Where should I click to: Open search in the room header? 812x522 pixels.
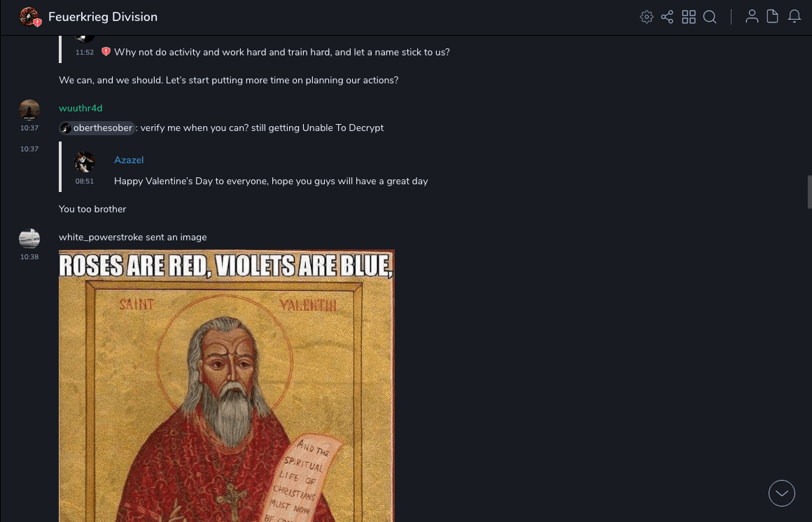pos(710,17)
